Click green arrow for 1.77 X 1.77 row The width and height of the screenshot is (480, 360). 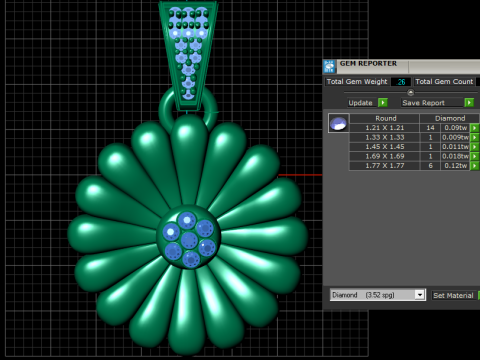point(474,166)
